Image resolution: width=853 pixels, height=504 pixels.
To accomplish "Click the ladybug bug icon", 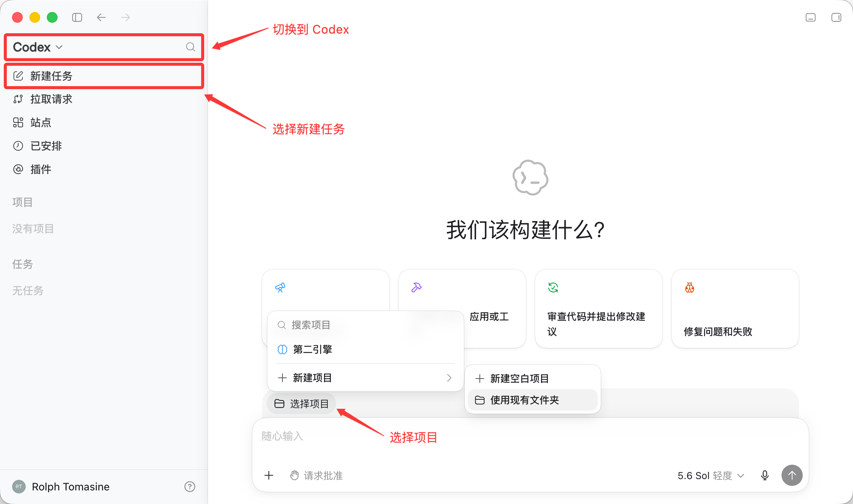I will (x=690, y=288).
